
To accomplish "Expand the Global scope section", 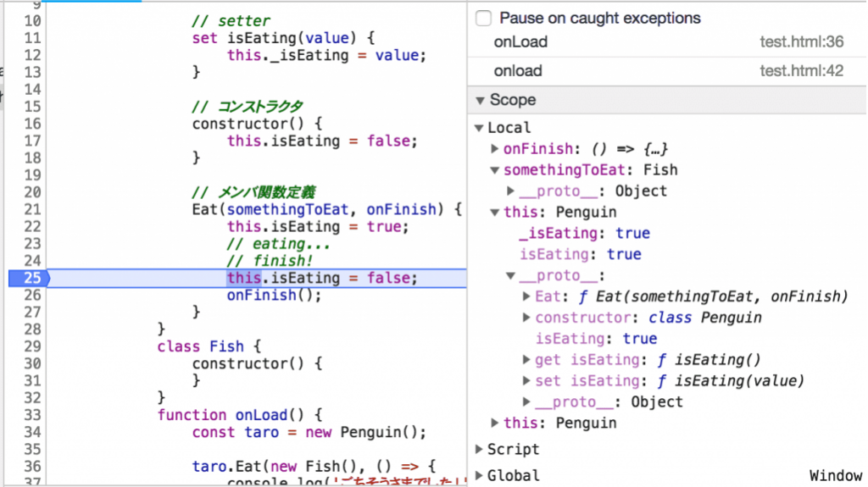I will (480, 476).
